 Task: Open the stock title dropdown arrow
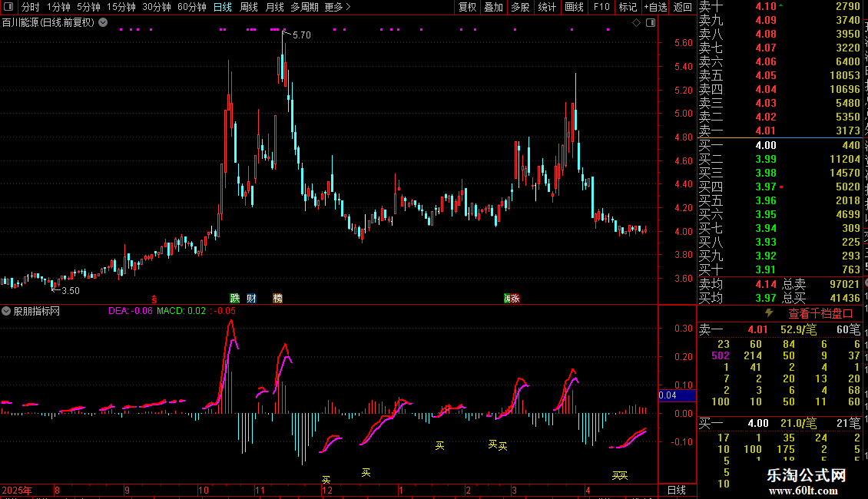click(103, 23)
